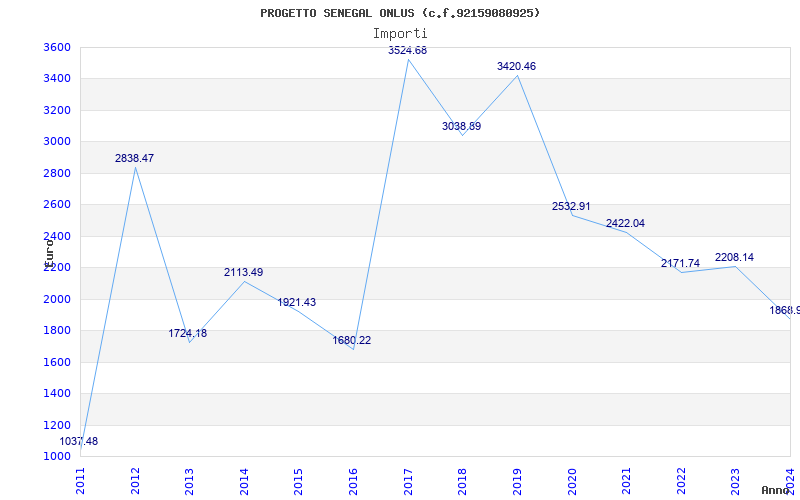Click the data label 2113.49
This screenshot has width=800, height=500.
tap(243, 272)
